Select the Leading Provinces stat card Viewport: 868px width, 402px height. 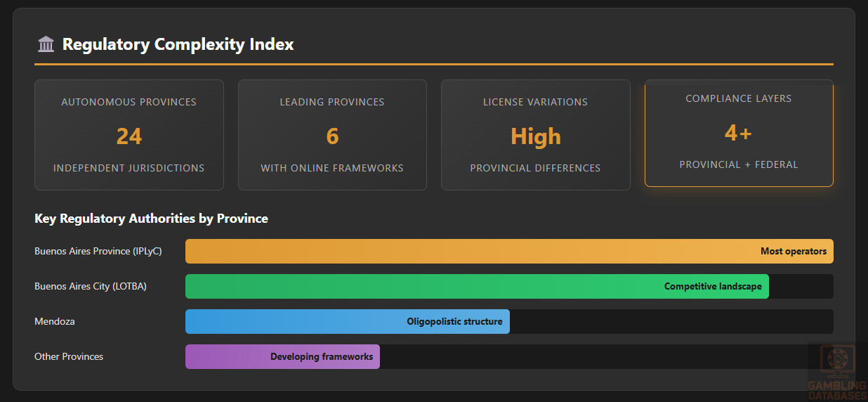(x=332, y=135)
